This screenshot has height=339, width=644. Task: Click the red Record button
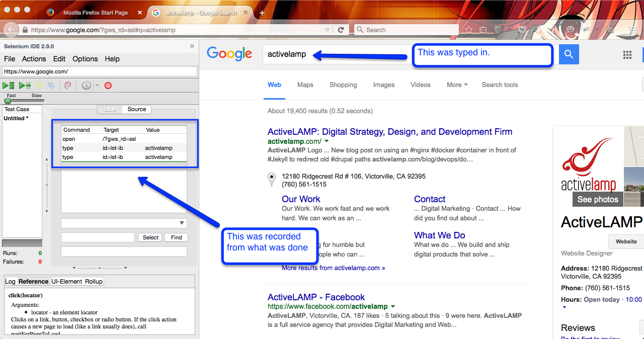[108, 86]
